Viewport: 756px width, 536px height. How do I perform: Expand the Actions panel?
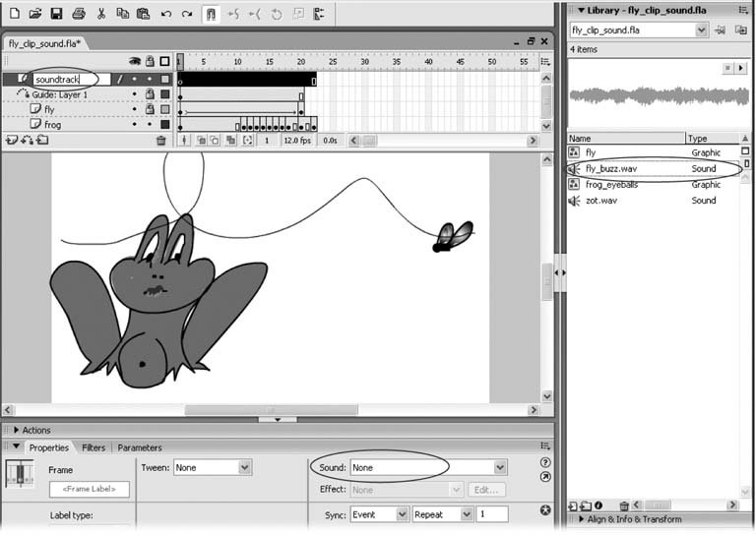point(16,430)
